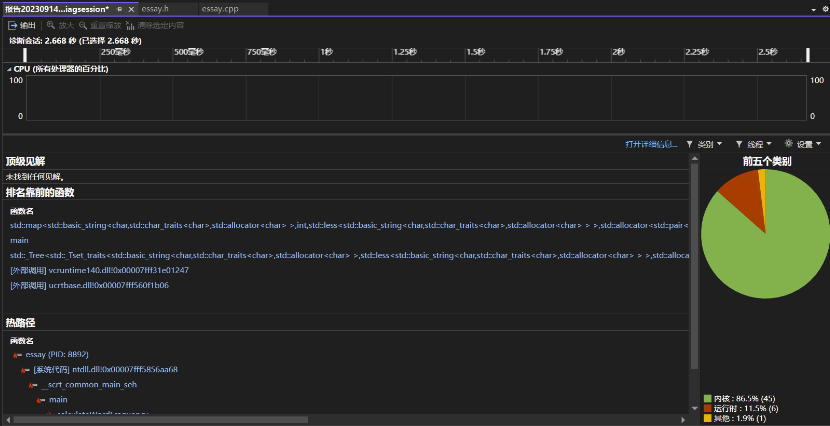This screenshot has width=830, height=426.
Task: Open the 类别 filter dropdown
Action: tap(705, 144)
